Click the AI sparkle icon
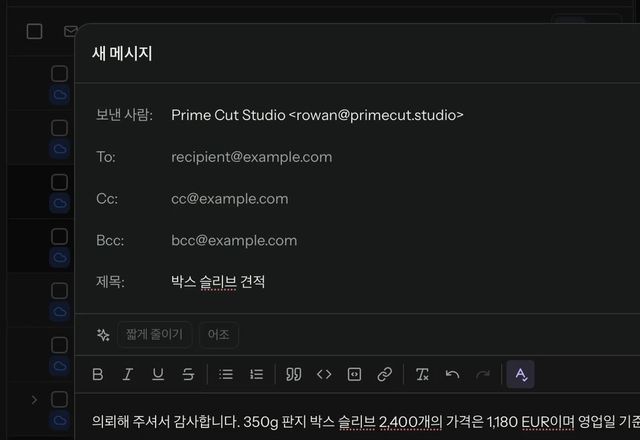The image size is (640, 440). (103, 335)
